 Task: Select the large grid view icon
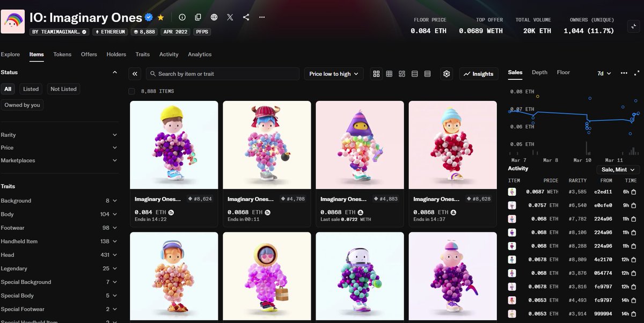[376, 74]
